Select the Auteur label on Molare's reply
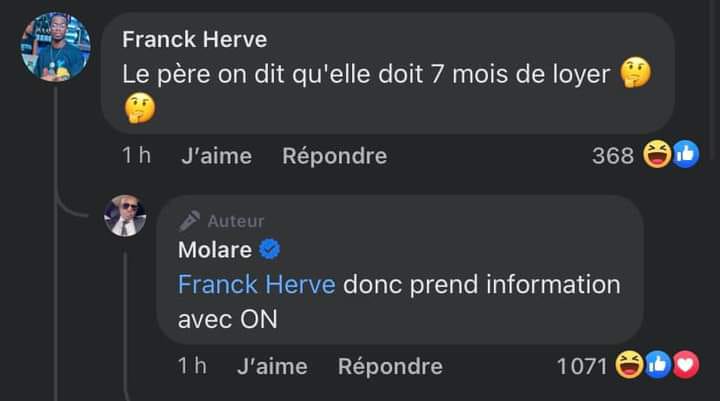The width and height of the screenshot is (720, 401). [x=236, y=221]
